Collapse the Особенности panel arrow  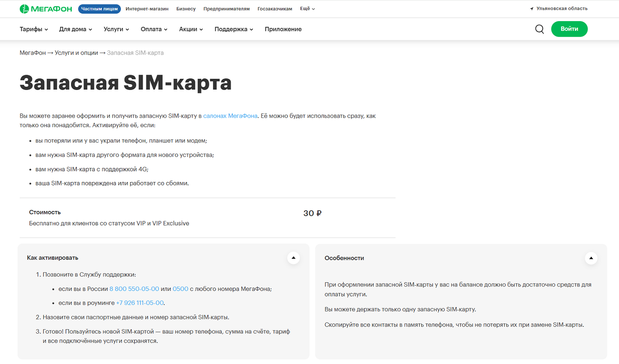point(591,258)
